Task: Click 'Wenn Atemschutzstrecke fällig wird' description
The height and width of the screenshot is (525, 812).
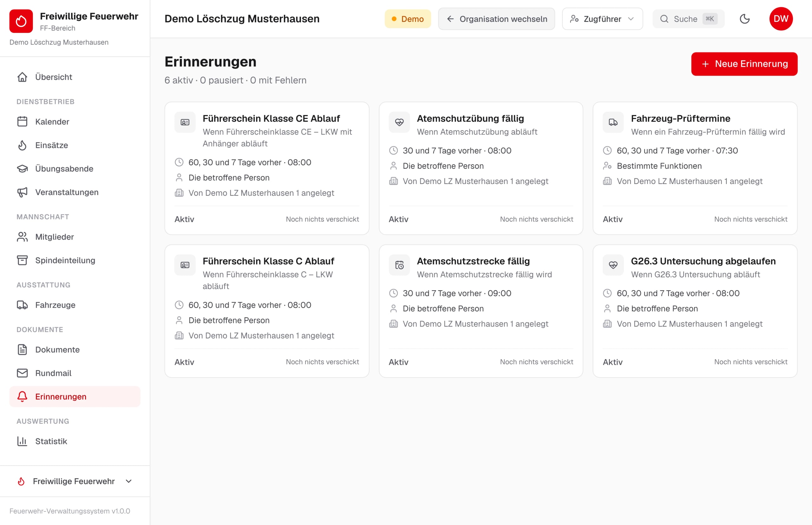Action: (x=484, y=274)
